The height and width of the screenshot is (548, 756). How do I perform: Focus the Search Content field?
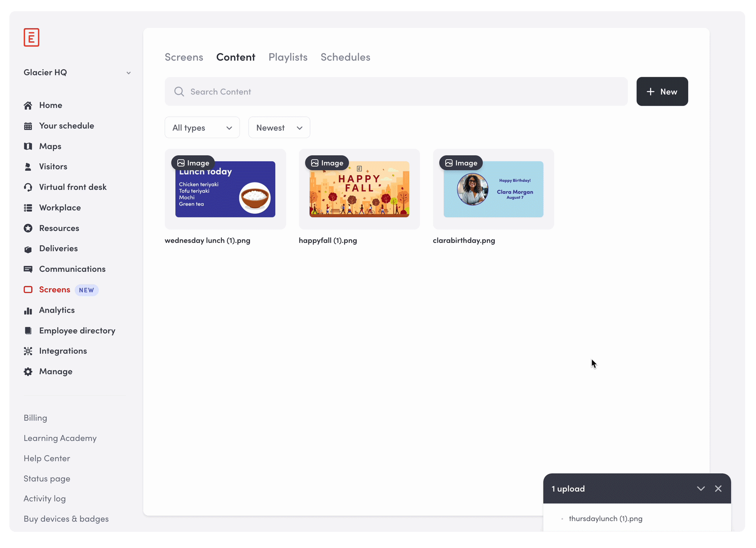coord(396,91)
